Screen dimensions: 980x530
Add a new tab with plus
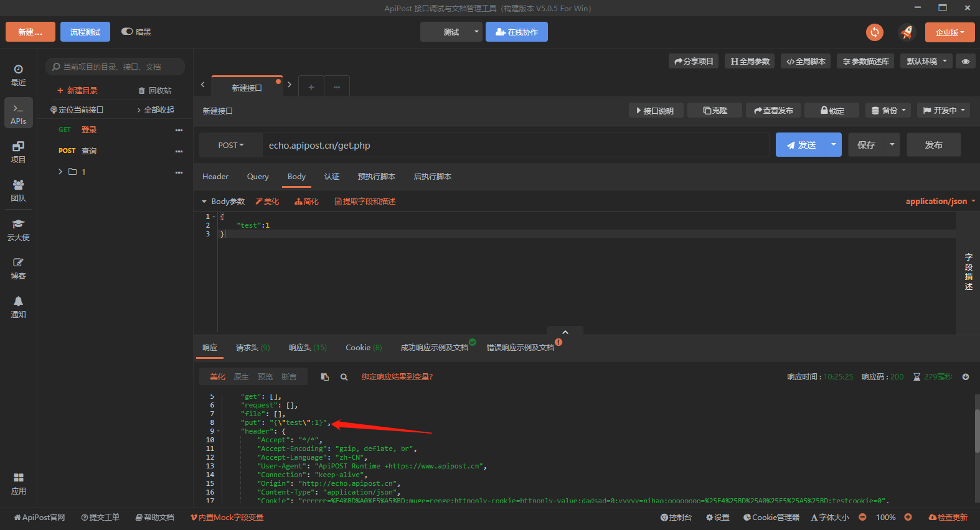coord(311,87)
